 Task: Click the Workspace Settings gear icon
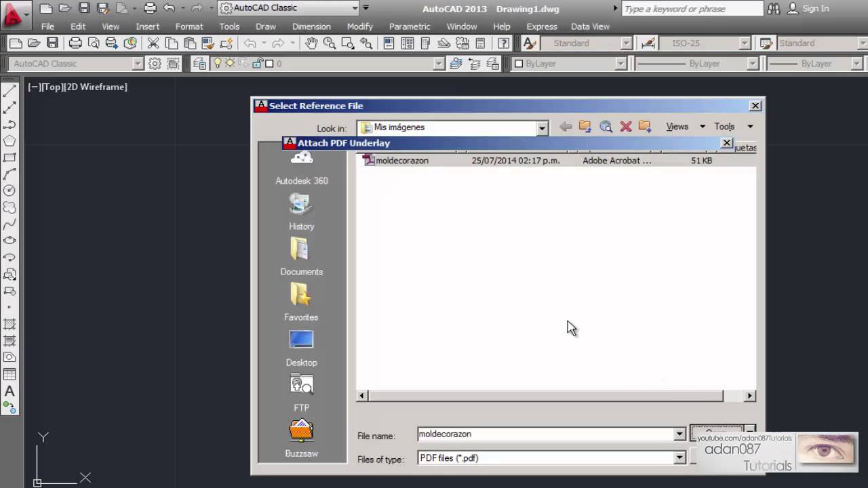coord(155,64)
